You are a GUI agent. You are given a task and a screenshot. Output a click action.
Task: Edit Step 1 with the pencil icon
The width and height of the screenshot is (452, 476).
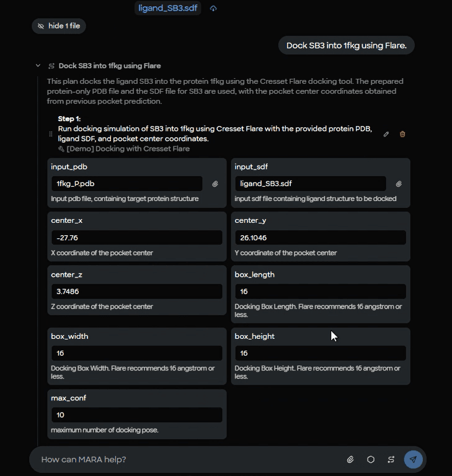386,134
